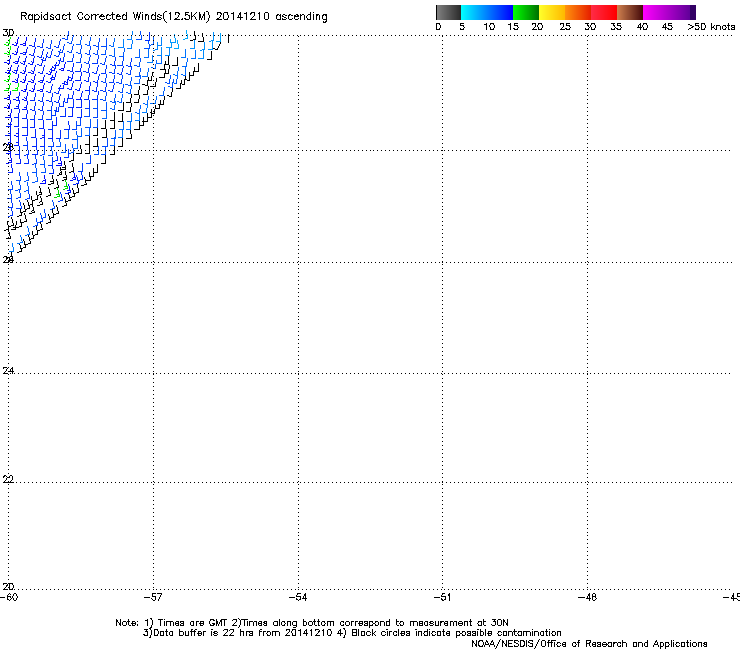Screen dimensions: 740x650
Task: Click the '20' latitude axis label
Action: (x=8, y=586)
